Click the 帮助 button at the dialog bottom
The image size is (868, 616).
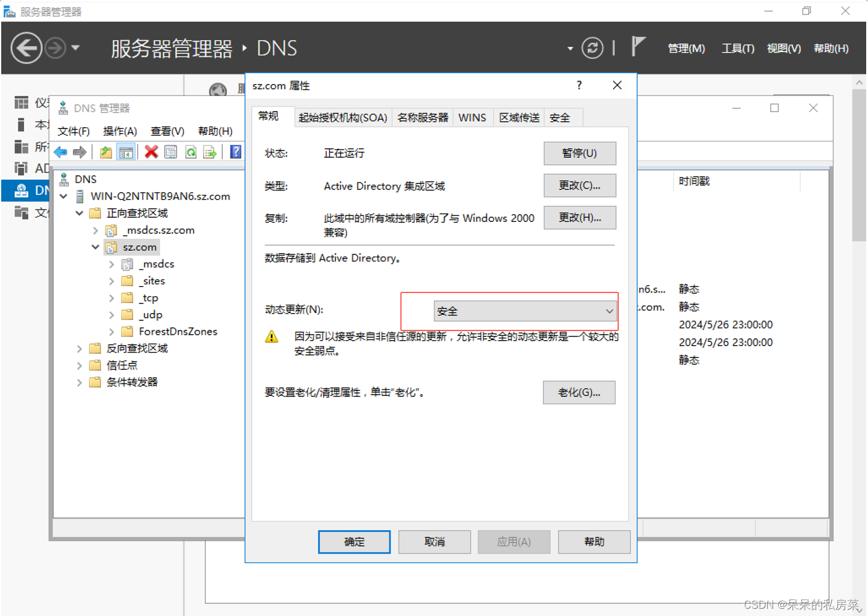594,542
